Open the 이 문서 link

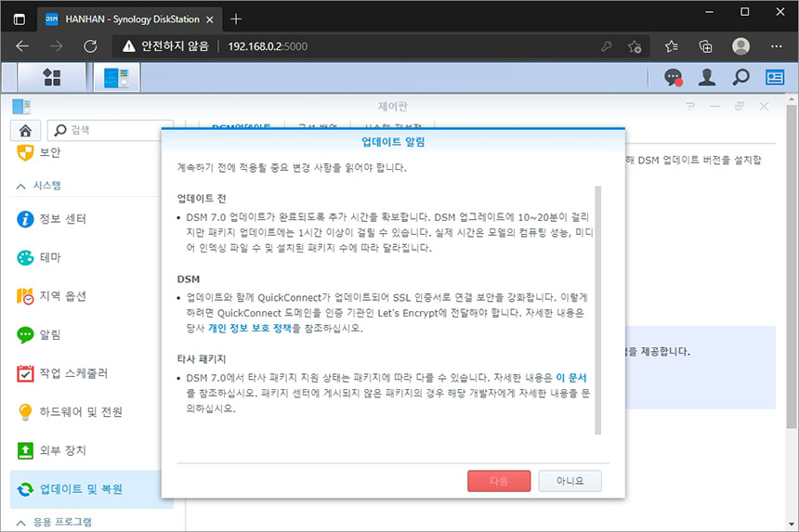(571, 378)
